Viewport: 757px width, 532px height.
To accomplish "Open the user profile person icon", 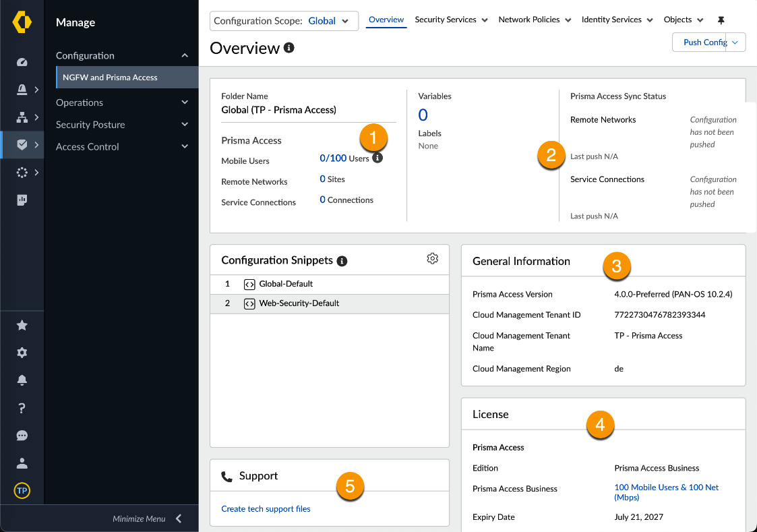I will click(22, 463).
